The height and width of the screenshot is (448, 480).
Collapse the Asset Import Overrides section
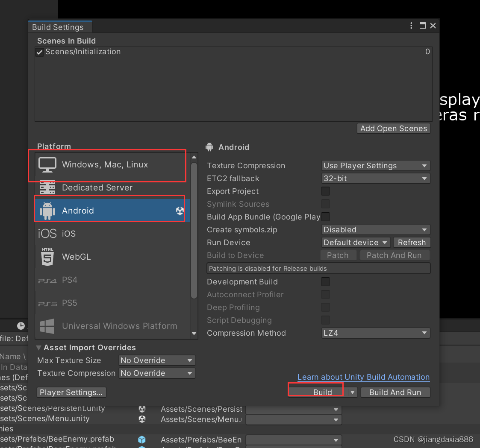(38, 348)
